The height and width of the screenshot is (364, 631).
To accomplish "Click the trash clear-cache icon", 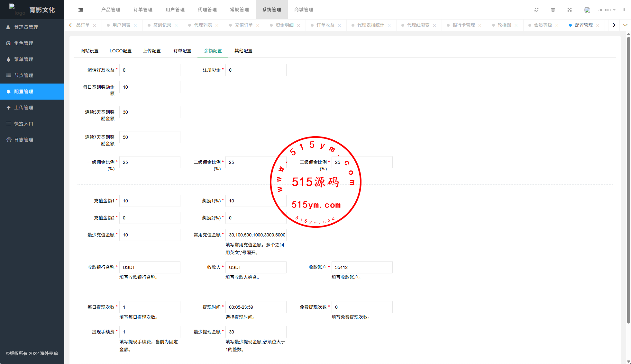I will coord(553,10).
